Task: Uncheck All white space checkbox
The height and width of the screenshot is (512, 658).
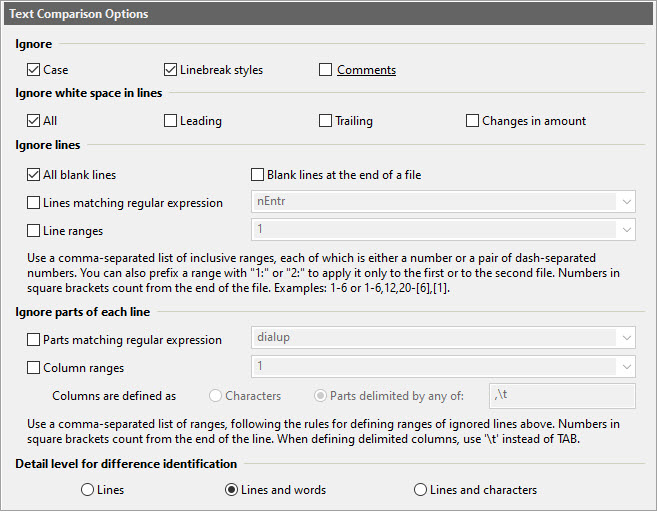Action: [x=35, y=121]
